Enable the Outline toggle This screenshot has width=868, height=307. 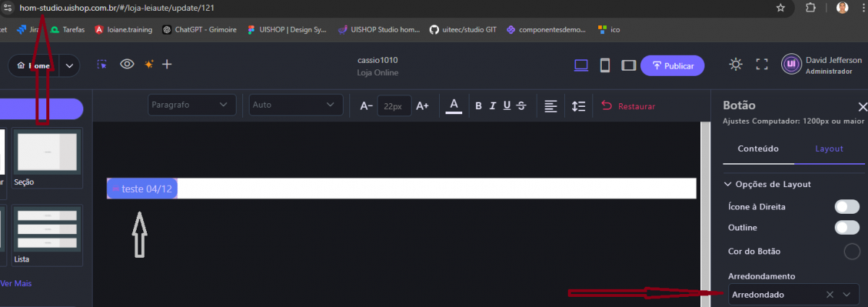[846, 228]
